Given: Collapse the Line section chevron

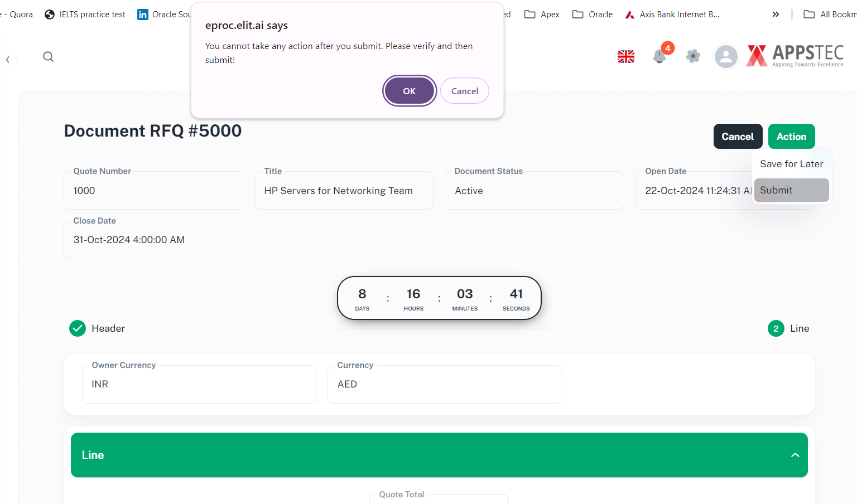Looking at the screenshot, I should click(795, 455).
